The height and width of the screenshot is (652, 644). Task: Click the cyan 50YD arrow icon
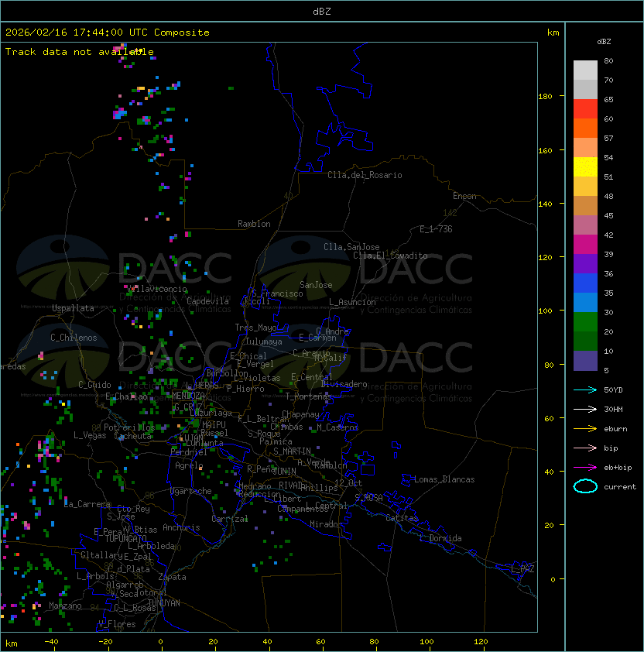(x=585, y=389)
